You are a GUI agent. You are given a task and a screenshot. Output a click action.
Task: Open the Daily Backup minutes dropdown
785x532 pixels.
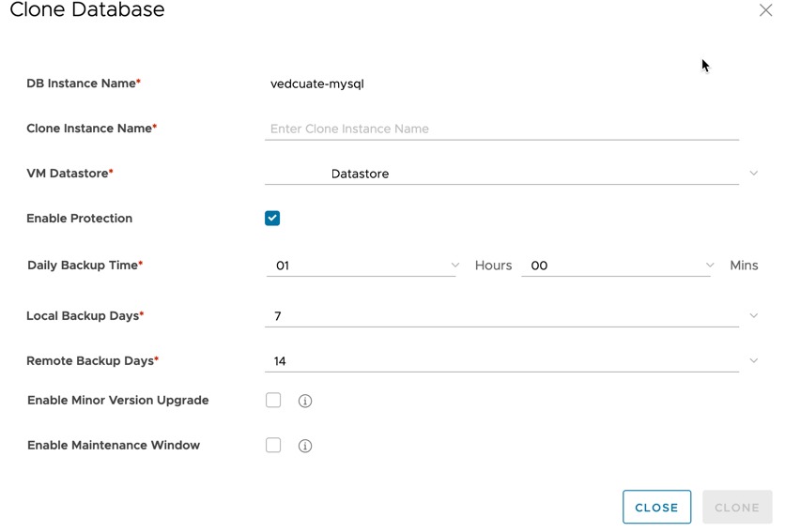coord(616,266)
